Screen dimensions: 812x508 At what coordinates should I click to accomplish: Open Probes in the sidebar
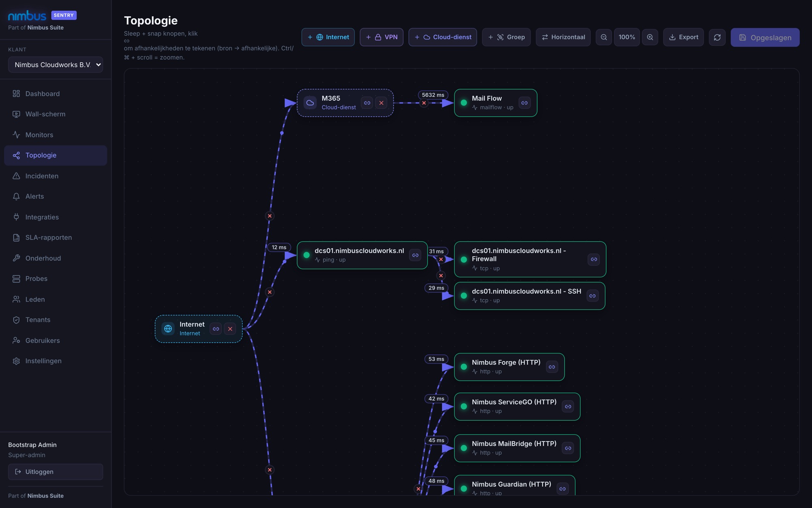click(56, 279)
